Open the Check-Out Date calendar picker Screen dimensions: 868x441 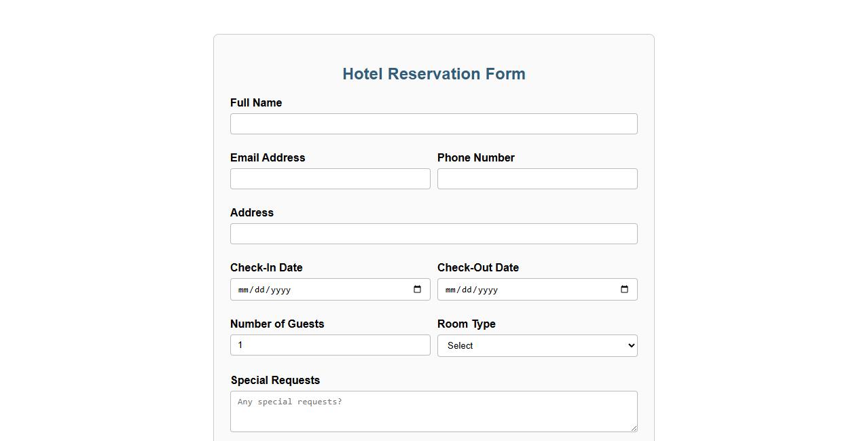point(624,289)
